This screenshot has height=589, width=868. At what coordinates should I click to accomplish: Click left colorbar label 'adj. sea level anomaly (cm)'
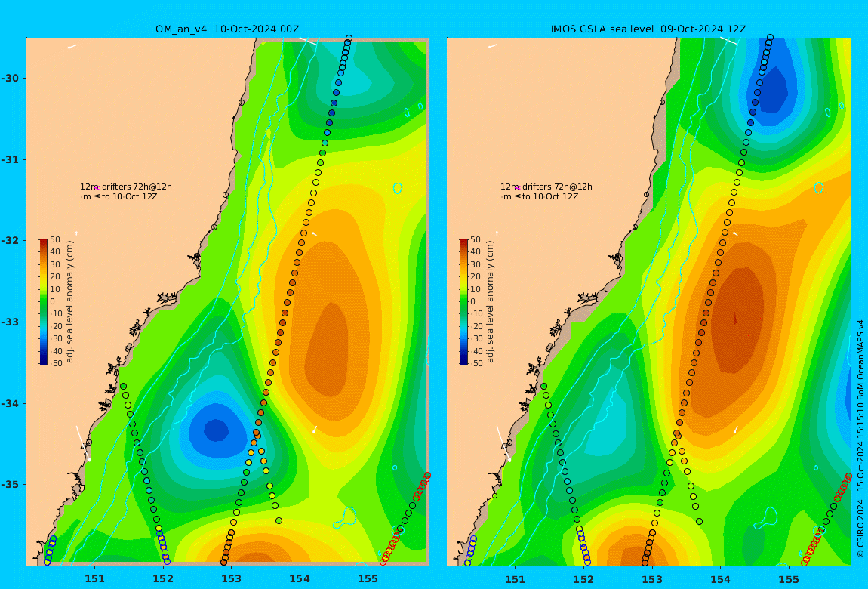(69, 302)
